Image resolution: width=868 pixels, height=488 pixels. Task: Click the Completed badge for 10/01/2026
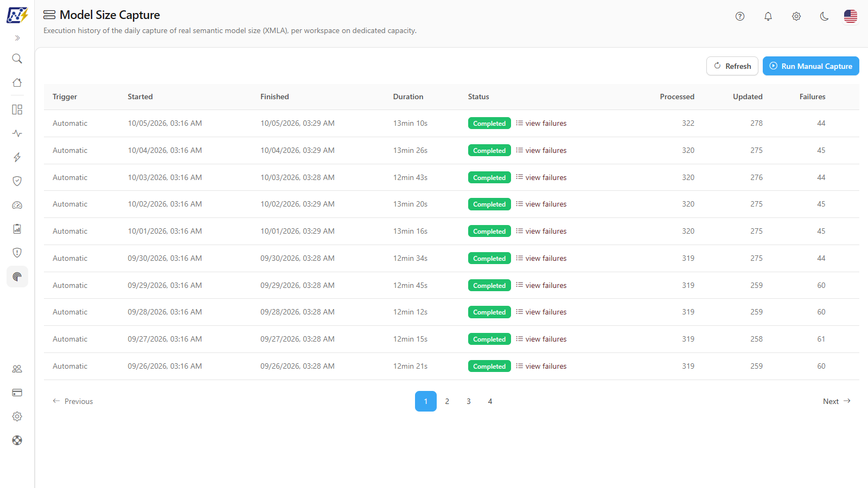click(x=489, y=231)
